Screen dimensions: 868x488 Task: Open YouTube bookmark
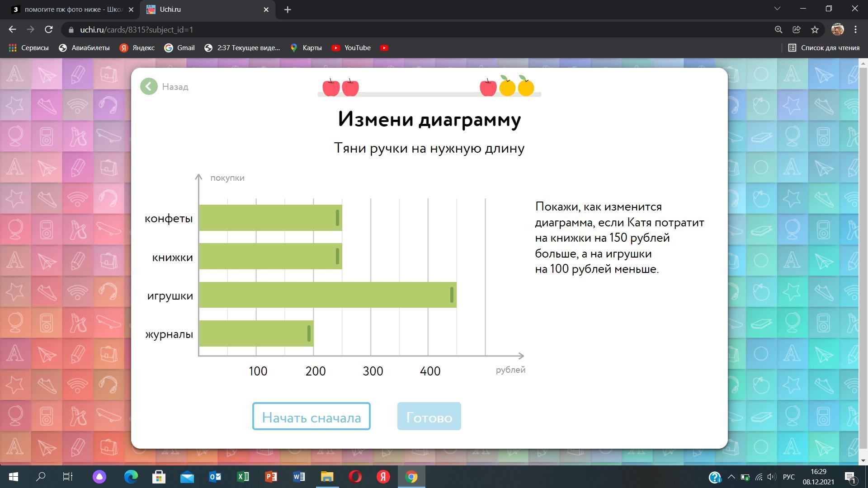[351, 48]
